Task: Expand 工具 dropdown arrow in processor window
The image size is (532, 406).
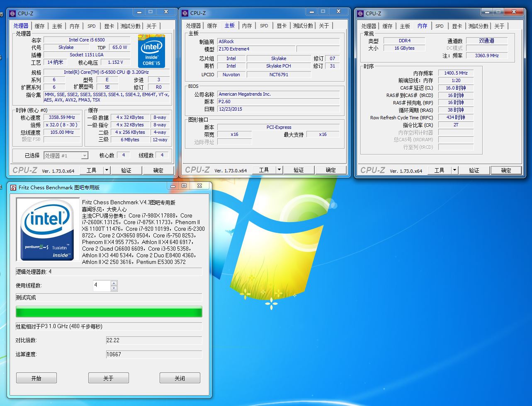Action: [x=107, y=170]
